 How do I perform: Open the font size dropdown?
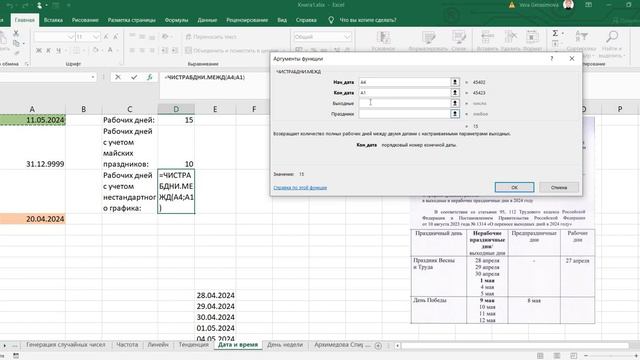tap(96, 37)
